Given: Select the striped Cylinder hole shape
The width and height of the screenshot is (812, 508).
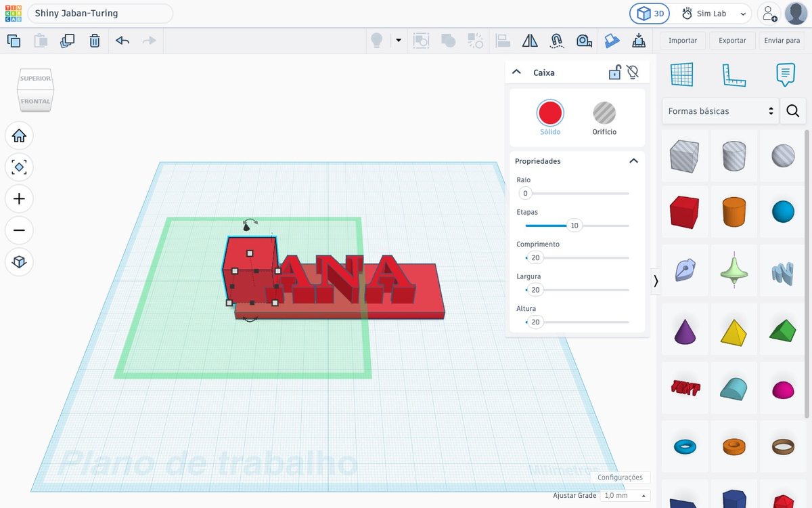Looking at the screenshot, I should [x=734, y=155].
